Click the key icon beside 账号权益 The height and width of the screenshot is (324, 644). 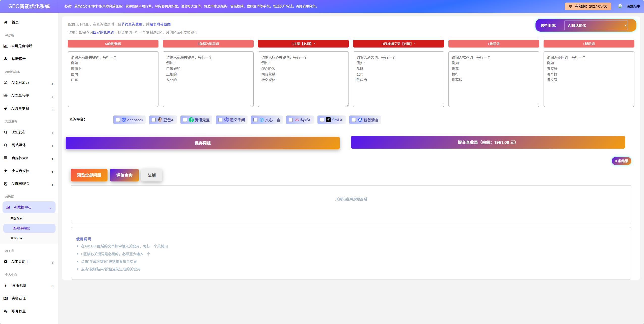pos(6,311)
